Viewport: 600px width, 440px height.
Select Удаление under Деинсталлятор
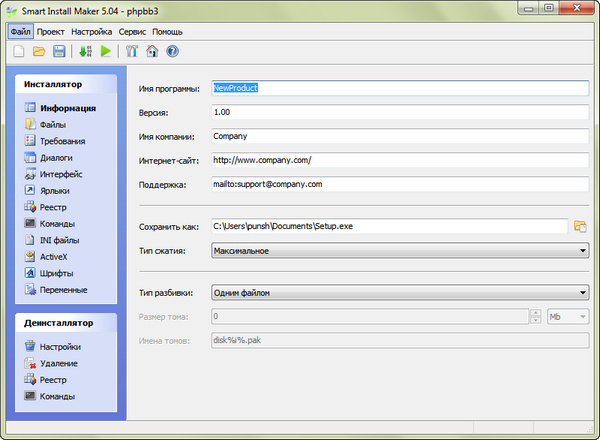coord(59,364)
